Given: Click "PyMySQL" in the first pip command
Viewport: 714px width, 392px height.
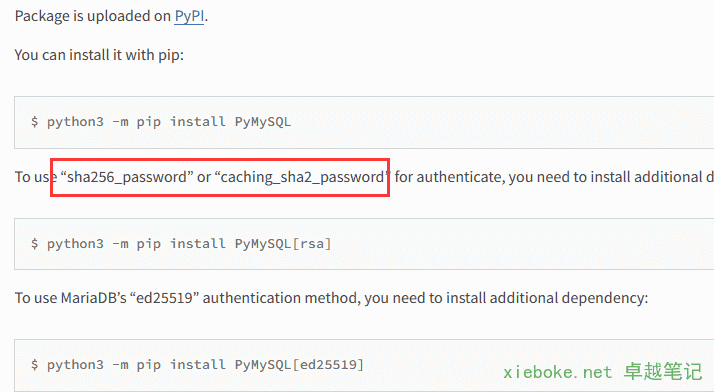Looking at the screenshot, I should tap(263, 122).
